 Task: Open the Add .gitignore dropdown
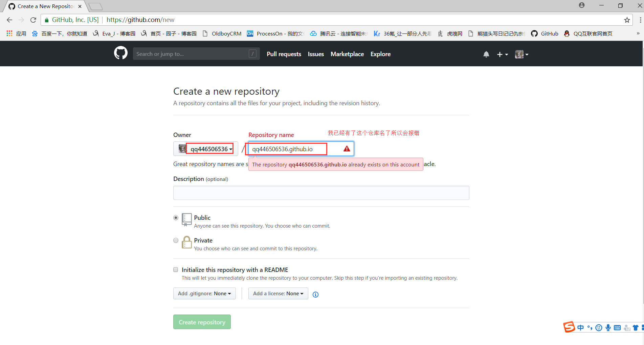(x=204, y=294)
